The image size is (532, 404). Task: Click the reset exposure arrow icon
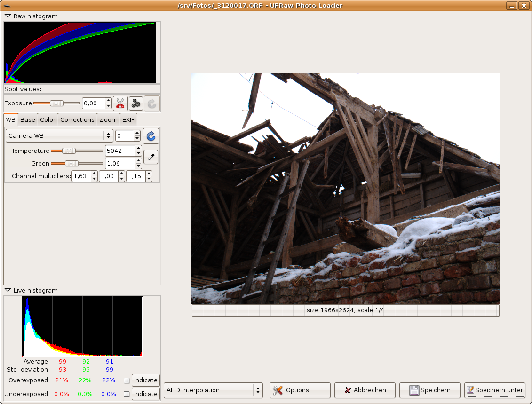coord(152,103)
